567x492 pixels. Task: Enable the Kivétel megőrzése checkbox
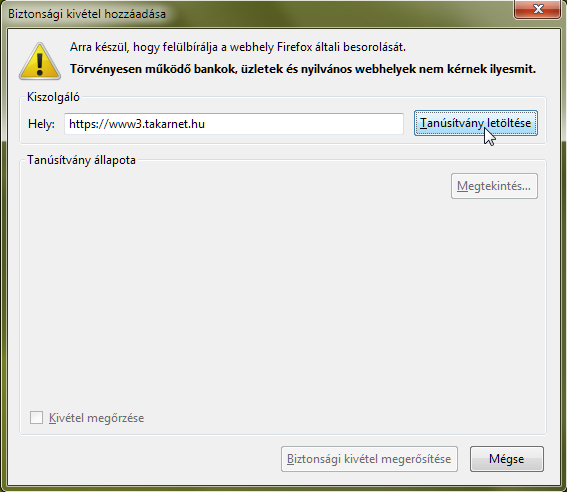tap(37, 418)
